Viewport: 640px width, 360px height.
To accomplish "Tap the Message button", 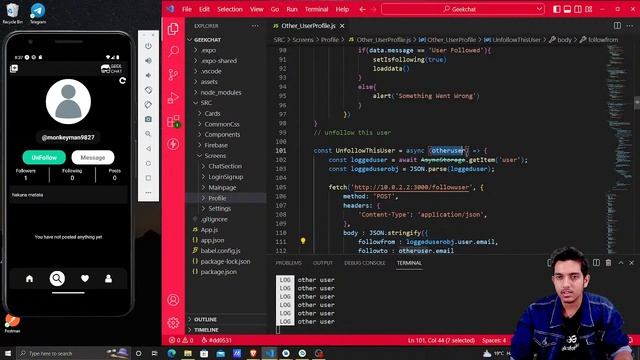I will point(93,157).
